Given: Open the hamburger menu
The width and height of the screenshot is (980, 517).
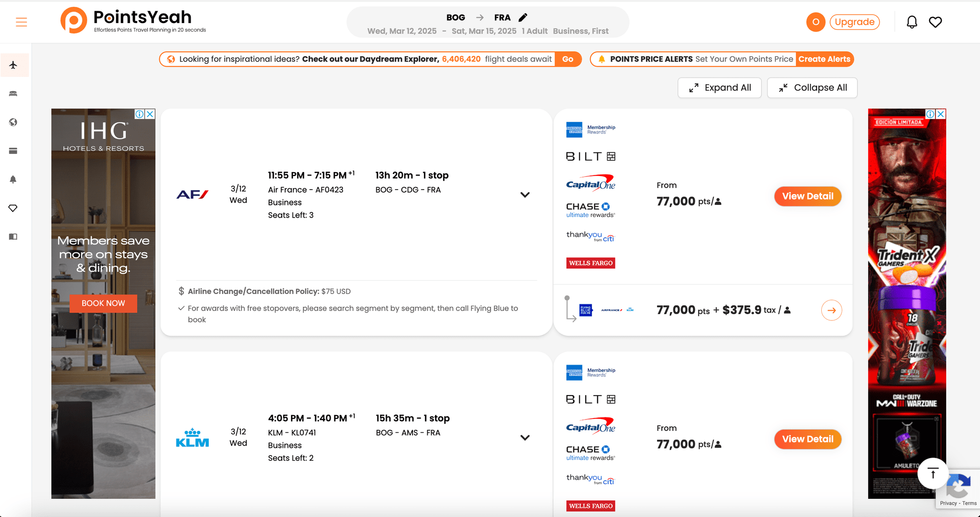Looking at the screenshot, I should (x=22, y=22).
